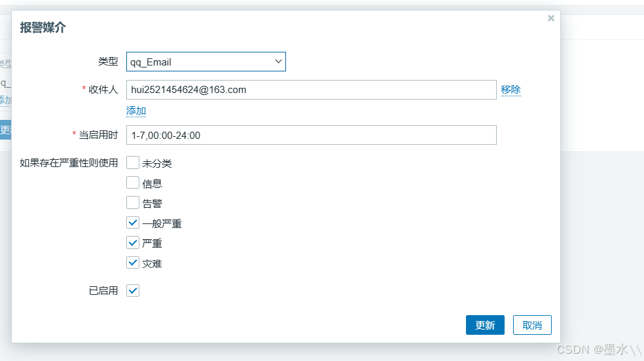Click the 如果存在严重性则使用 label
Screen dimensions: 644x361
pyautogui.click(x=69, y=163)
